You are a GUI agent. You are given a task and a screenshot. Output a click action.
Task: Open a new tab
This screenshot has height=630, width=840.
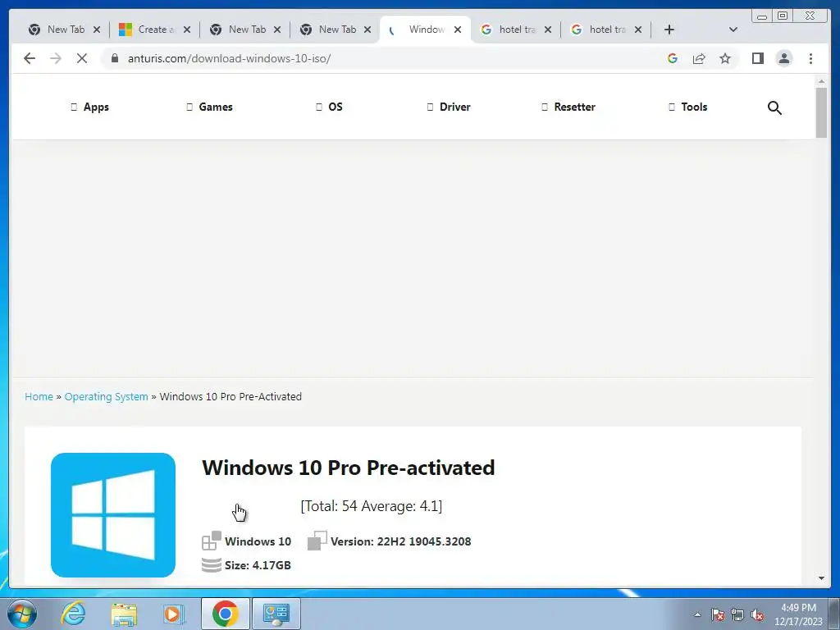(669, 30)
